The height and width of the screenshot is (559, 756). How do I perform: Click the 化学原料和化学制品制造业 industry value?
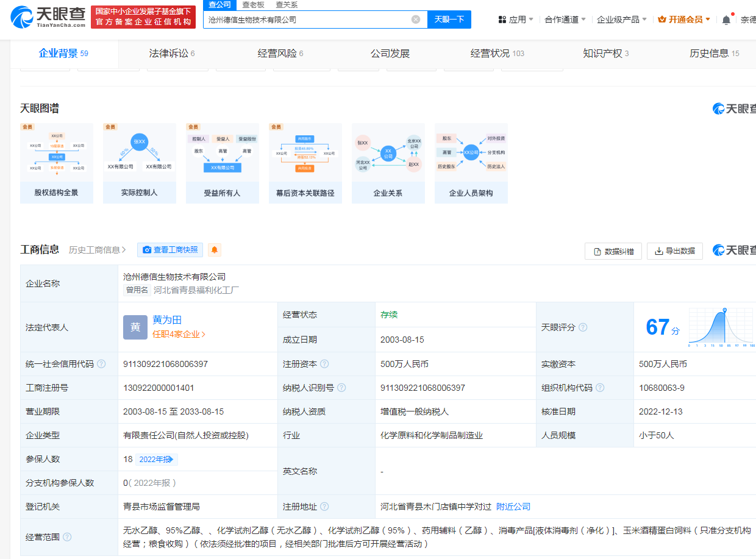click(x=432, y=435)
